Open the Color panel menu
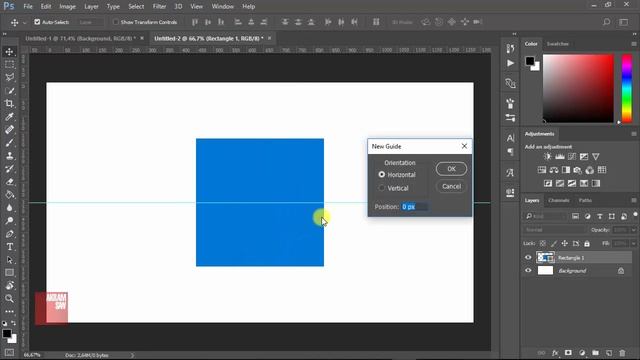This screenshot has width=640, height=360. point(633,44)
